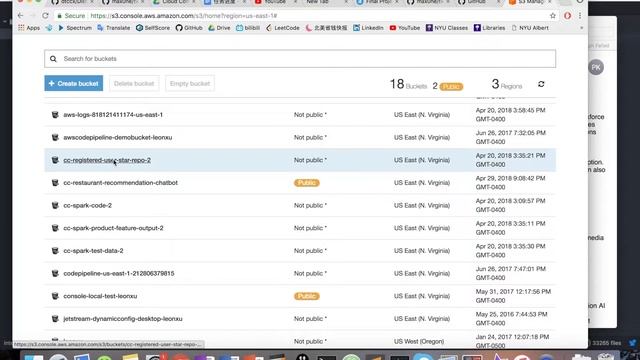Reload the S3 console page

pyautogui.click(x=45, y=16)
